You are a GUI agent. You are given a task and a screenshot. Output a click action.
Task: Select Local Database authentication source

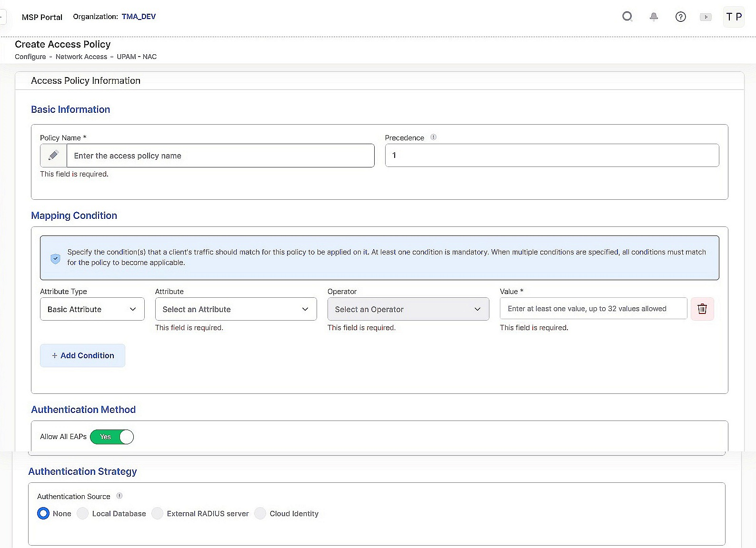click(83, 513)
